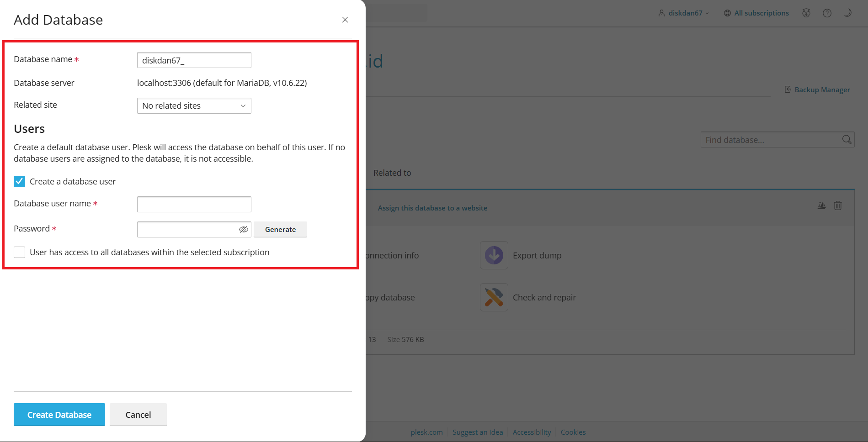Close the Add Database dialog

[x=345, y=20]
